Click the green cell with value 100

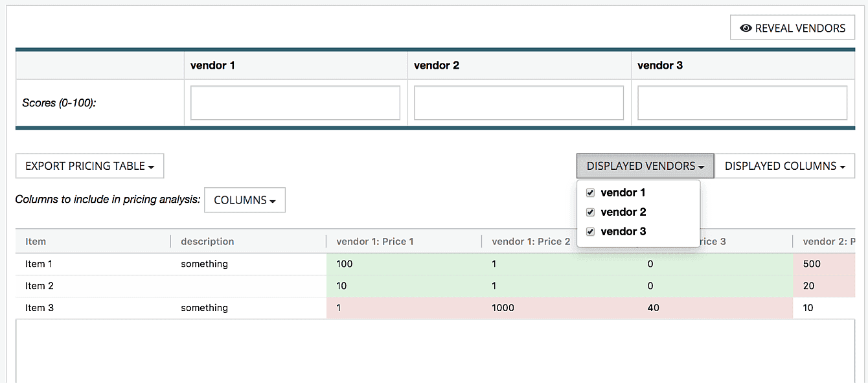click(x=404, y=264)
